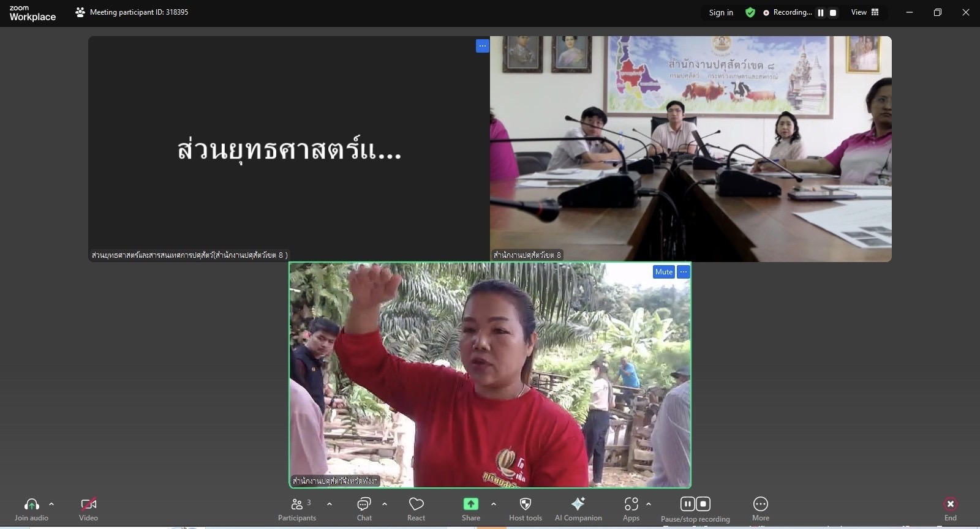Click the Sign in button
980x529 pixels.
(721, 12)
